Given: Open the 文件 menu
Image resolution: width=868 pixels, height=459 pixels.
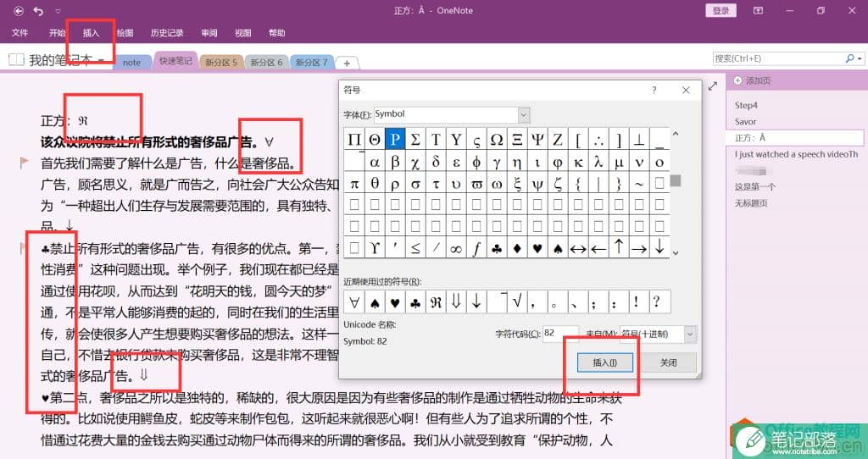Looking at the screenshot, I should tap(20, 33).
